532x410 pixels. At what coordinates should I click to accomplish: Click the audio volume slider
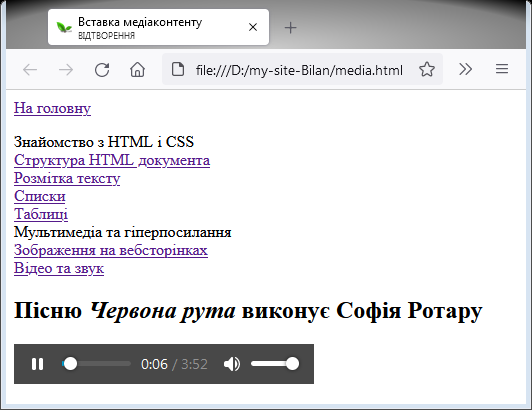(x=275, y=364)
